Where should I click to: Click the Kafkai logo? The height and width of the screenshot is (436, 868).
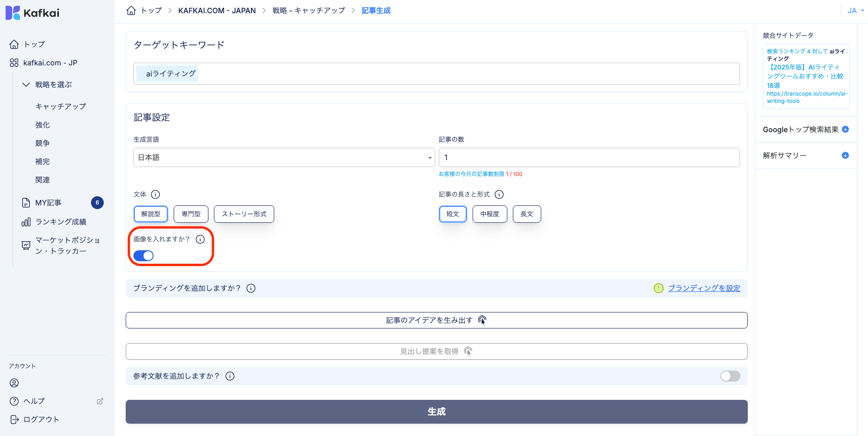click(x=31, y=12)
